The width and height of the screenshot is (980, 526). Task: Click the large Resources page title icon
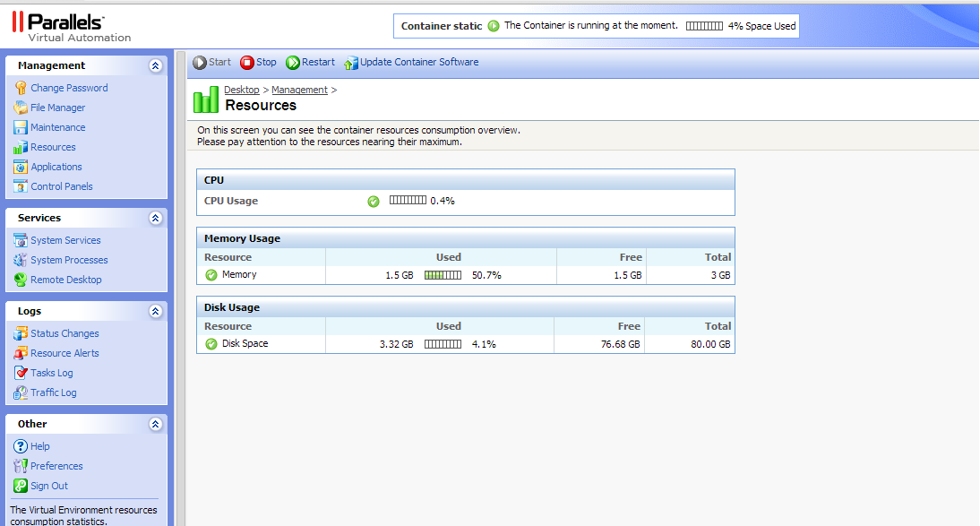206,99
